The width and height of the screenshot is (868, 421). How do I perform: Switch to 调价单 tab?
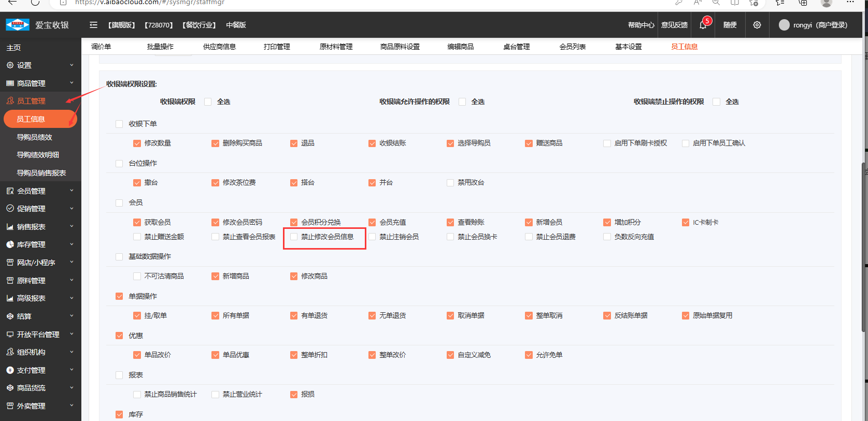(x=101, y=47)
